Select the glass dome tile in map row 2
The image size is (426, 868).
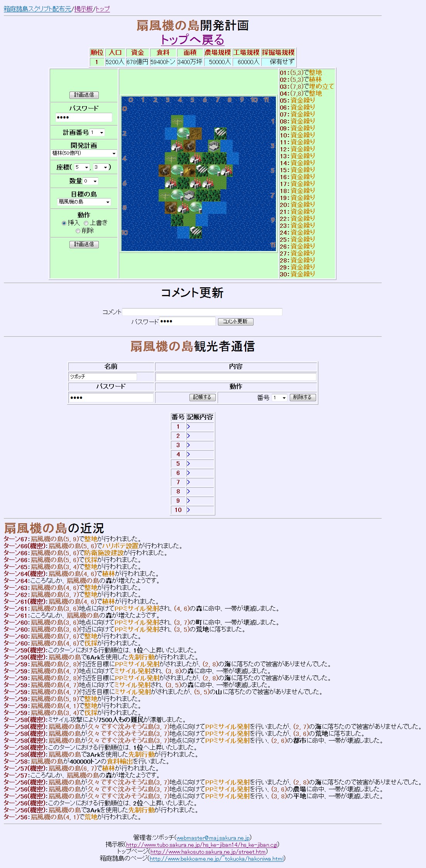click(x=183, y=134)
